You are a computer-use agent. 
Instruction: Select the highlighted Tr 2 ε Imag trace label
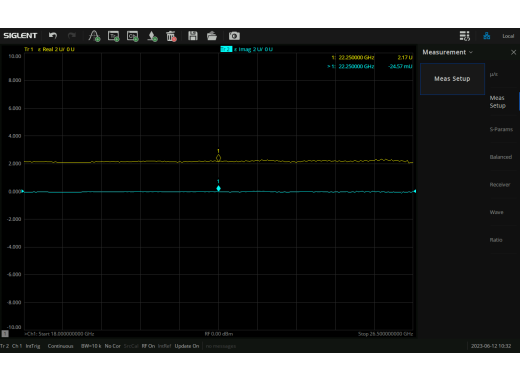tap(247, 49)
